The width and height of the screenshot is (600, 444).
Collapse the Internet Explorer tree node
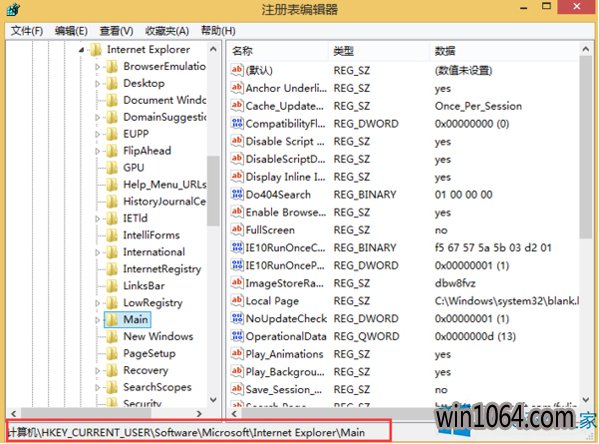click(x=81, y=50)
